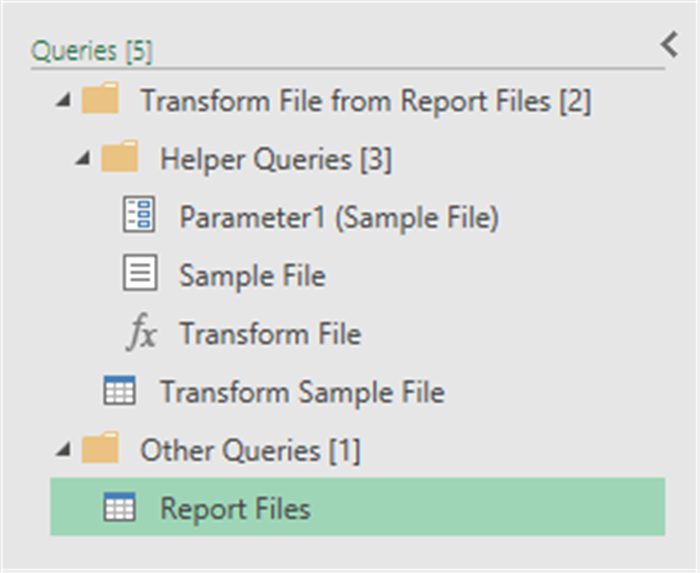Click the Other Queries [1] folder label
Viewport: 700px width, 573px height.
tap(250, 450)
